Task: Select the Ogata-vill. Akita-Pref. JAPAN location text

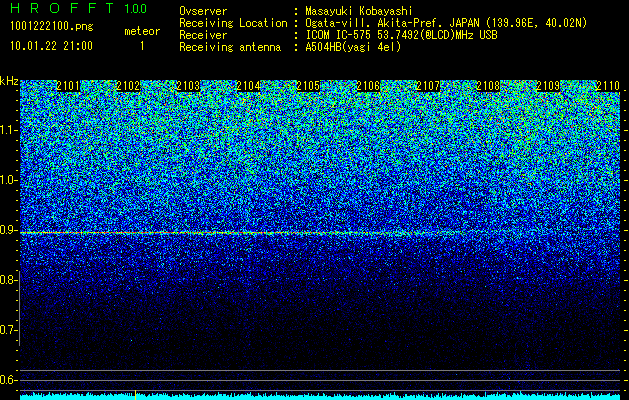Action: coord(446,23)
